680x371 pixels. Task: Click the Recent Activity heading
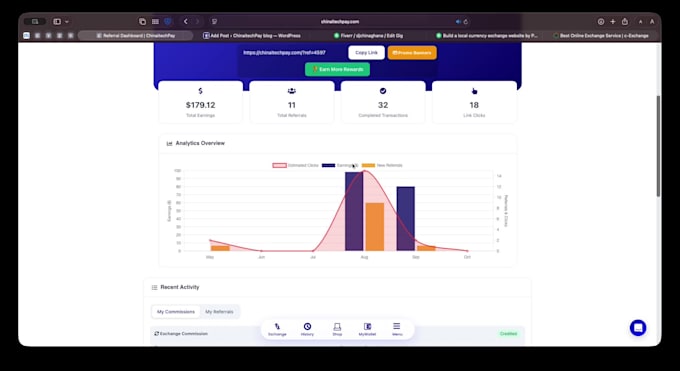tap(180, 287)
